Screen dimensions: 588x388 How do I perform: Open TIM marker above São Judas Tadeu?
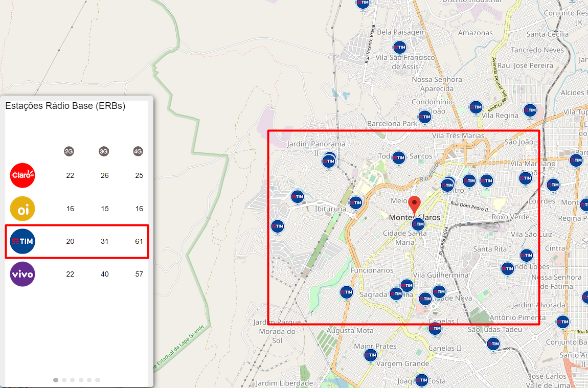493,344
